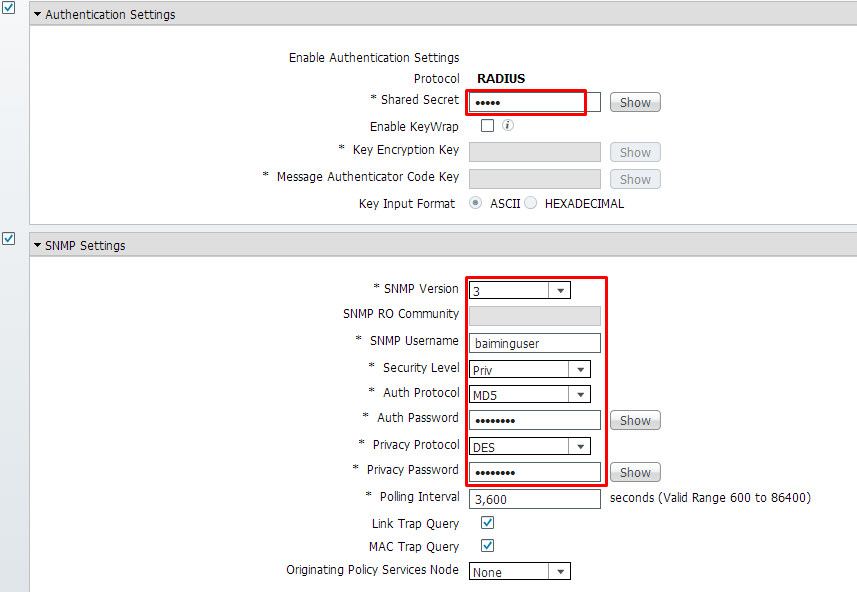This screenshot has width=857, height=592.
Task: Show the Shared Secret value
Action: coord(635,102)
